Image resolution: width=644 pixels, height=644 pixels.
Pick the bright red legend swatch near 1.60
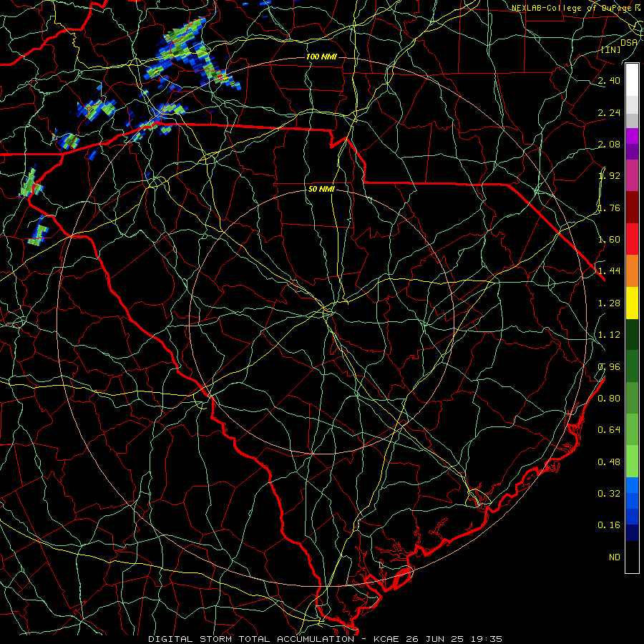pos(632,239)
